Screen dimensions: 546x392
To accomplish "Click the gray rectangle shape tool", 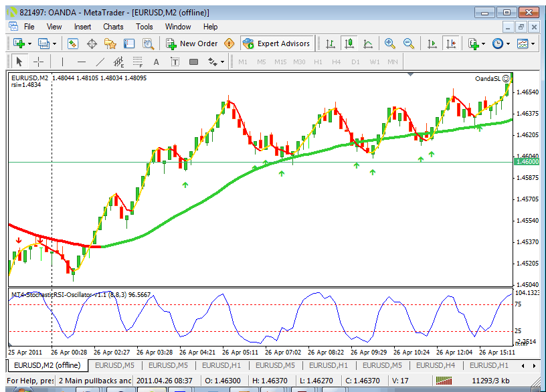I will [x=193, y=62].
